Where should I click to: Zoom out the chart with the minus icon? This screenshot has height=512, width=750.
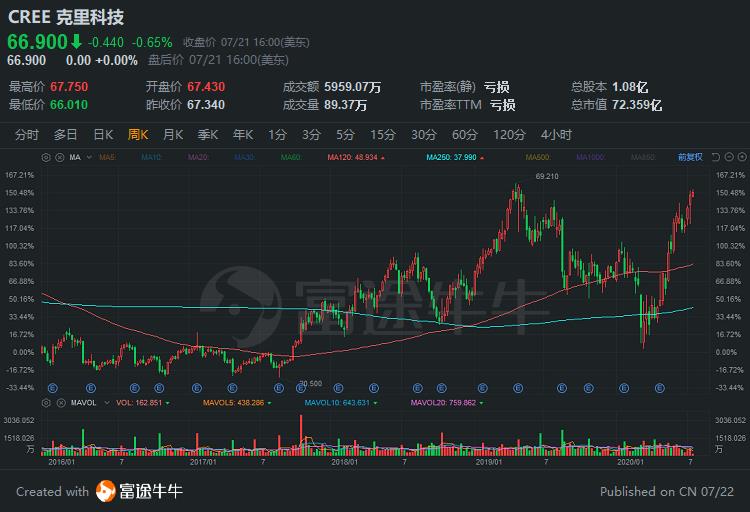tap(729, 157)
